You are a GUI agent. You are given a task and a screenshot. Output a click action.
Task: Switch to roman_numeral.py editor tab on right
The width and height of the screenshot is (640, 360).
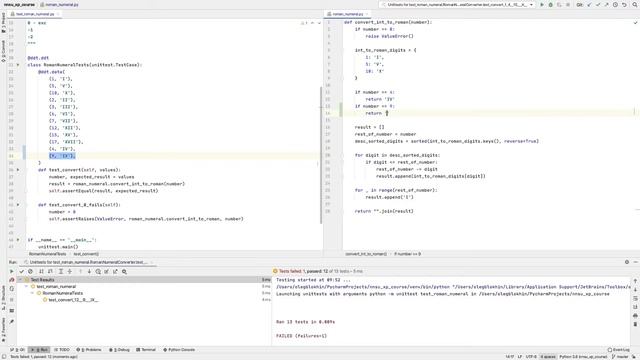[x=347, y=14]
